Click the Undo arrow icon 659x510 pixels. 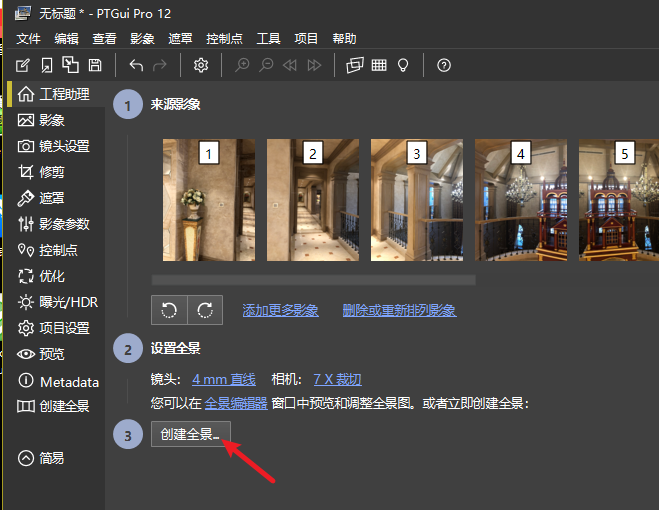[136, 65]
